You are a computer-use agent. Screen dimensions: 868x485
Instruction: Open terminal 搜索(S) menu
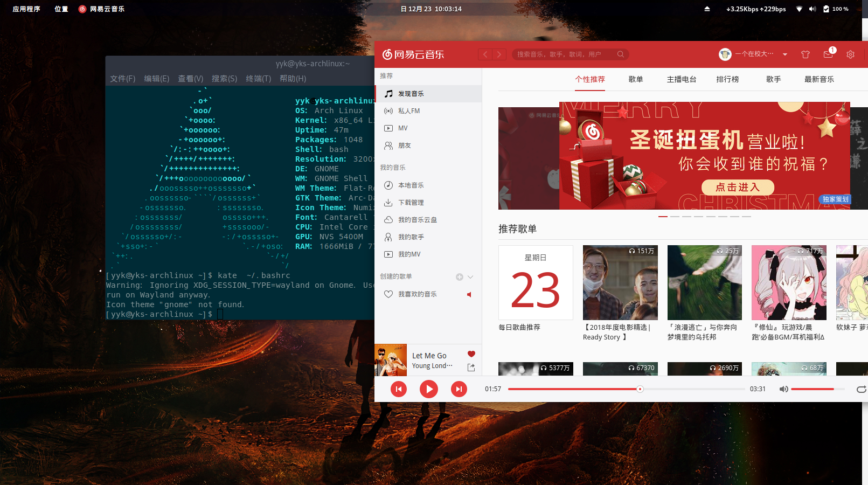tap(225, 79)
